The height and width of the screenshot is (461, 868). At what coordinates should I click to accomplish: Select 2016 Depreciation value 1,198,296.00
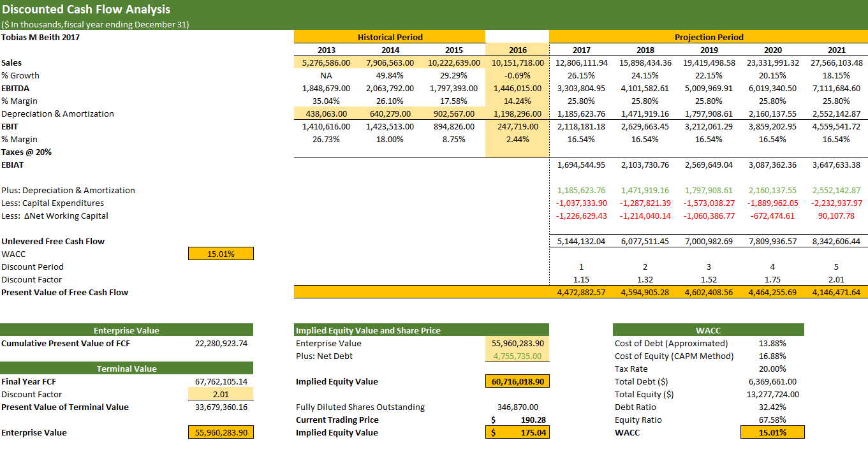coord(517,113)
